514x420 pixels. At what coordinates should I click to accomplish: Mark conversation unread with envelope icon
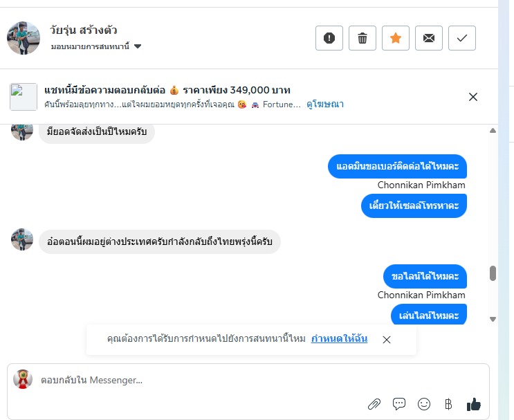point(429,38)
